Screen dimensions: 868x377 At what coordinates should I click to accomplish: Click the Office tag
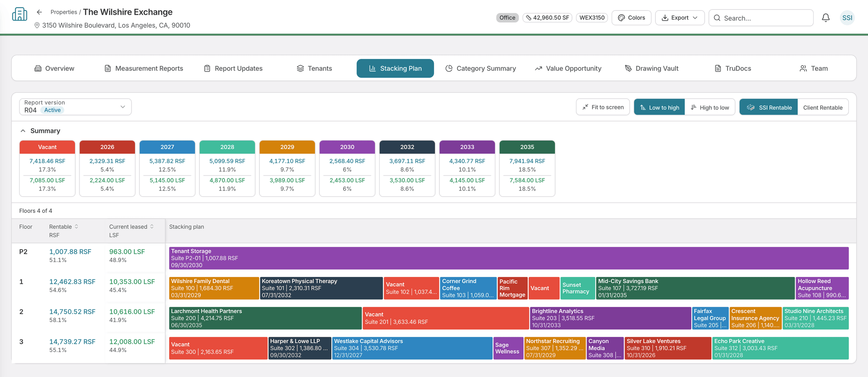tap(507, 18)
